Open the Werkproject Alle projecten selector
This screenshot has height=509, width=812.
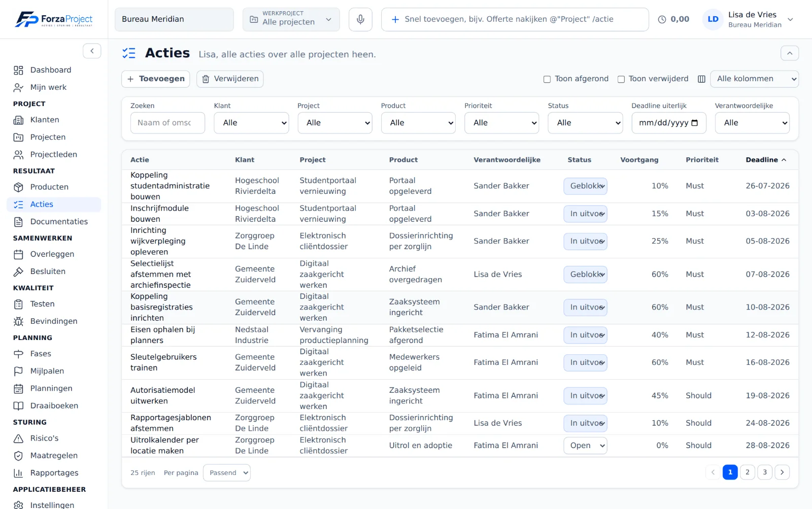[x=291, y=19]
